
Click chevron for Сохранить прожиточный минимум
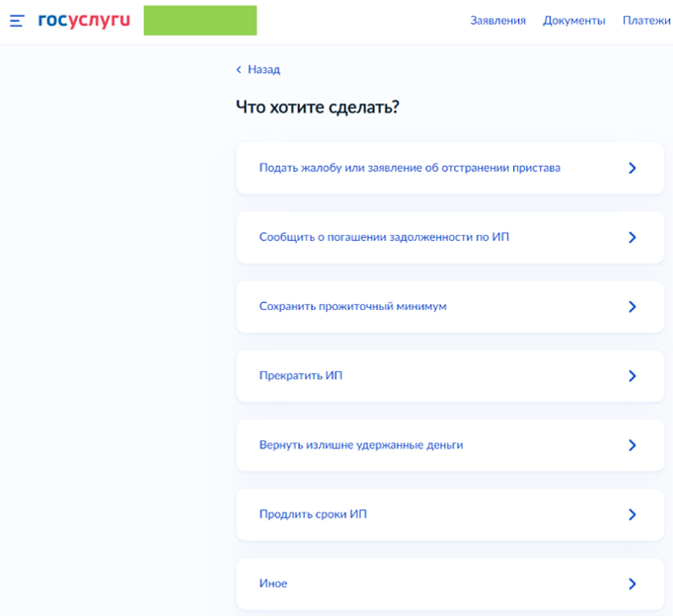633,307
